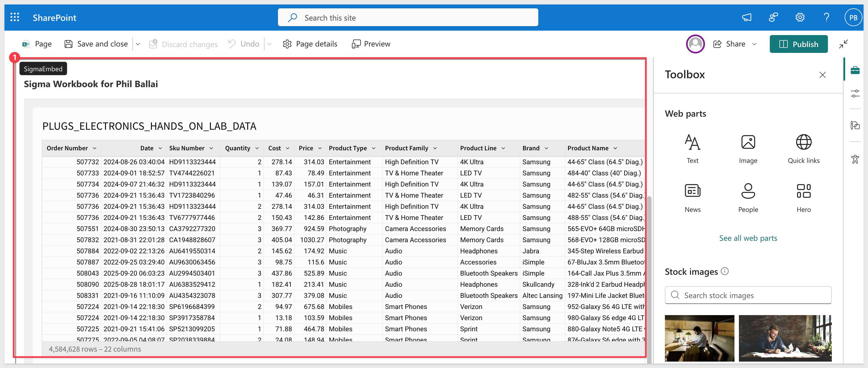Click Undo in the toolbar
Image resolution: width=868 pixels, height=368 pixels.
[244, 44]
